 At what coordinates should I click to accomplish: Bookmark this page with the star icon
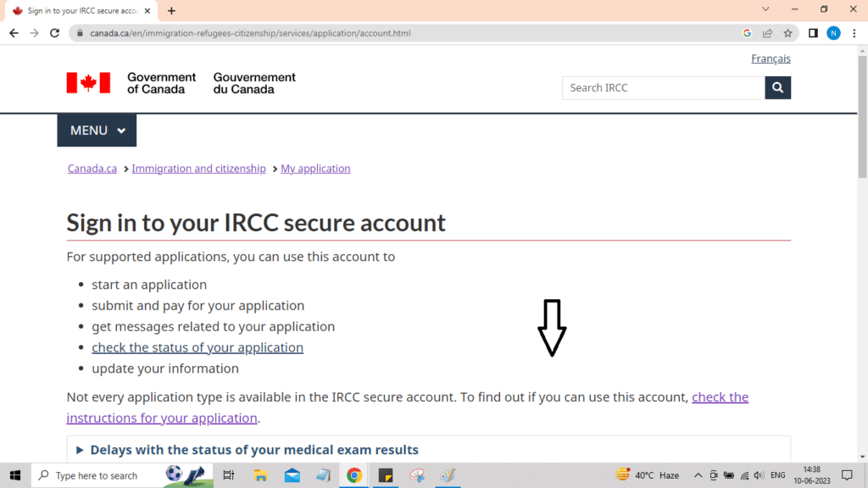tap(787, 33)
